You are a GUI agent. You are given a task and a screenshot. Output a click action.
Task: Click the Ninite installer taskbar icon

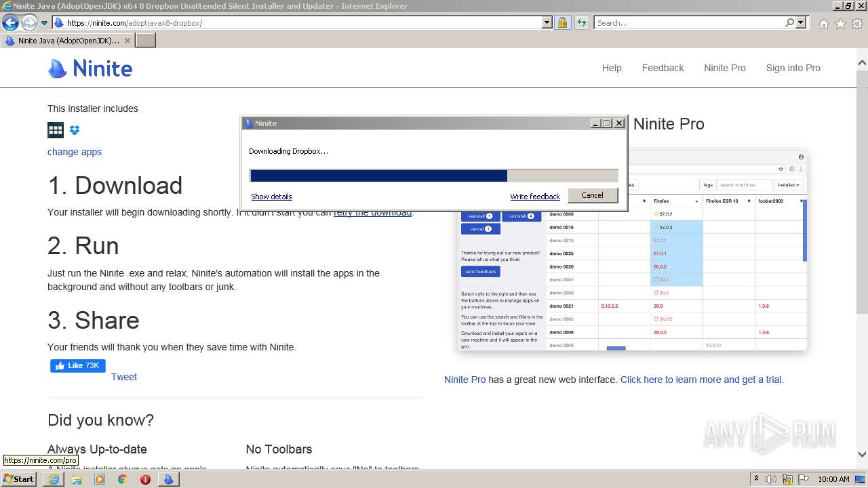click(x=168, y=479)
